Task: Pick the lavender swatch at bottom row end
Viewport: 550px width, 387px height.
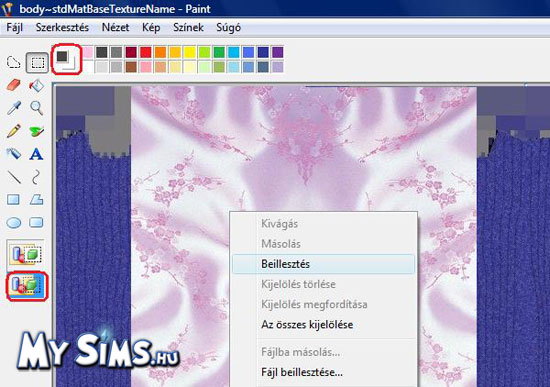Action: pos(278,67)
